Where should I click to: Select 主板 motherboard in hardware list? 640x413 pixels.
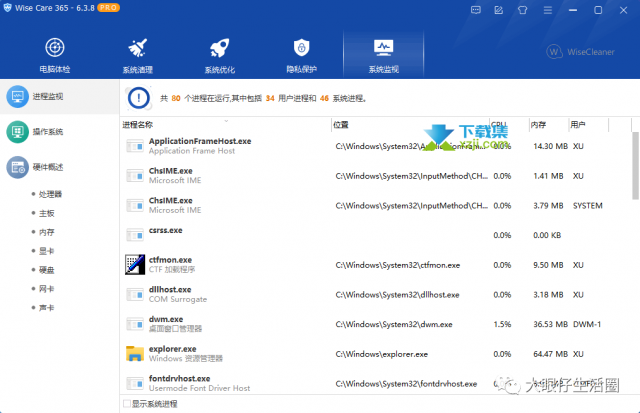pos(46,213)
